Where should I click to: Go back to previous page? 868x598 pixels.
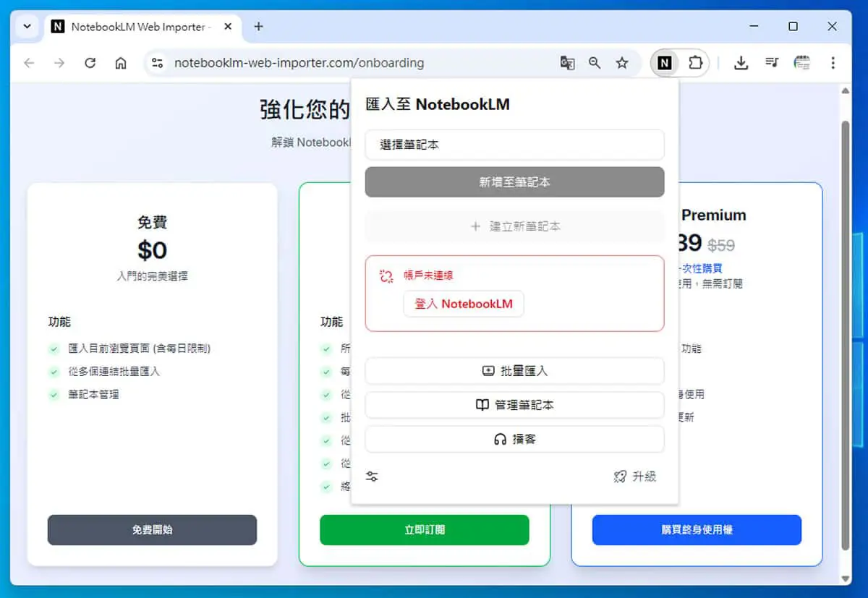[29, 63]
